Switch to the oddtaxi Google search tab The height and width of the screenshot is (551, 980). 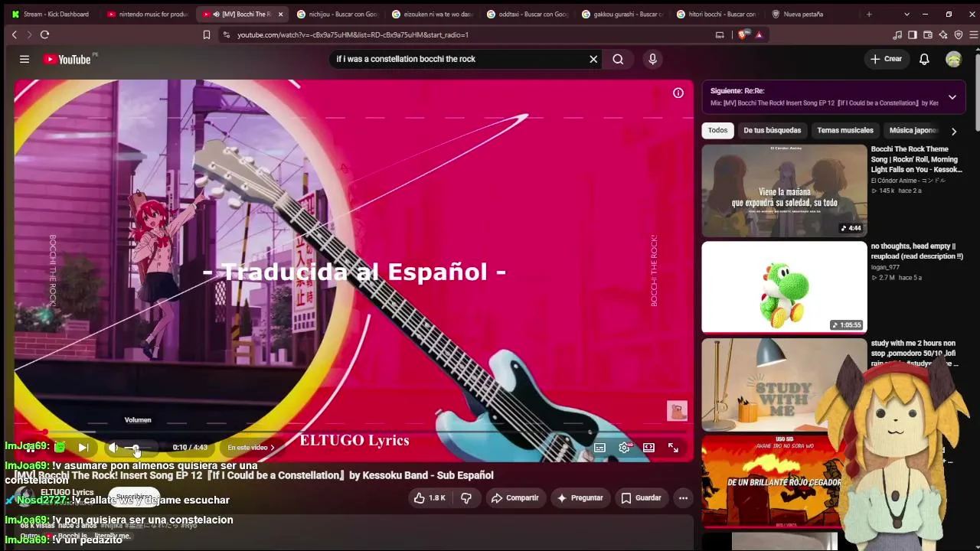pos(528,14)
